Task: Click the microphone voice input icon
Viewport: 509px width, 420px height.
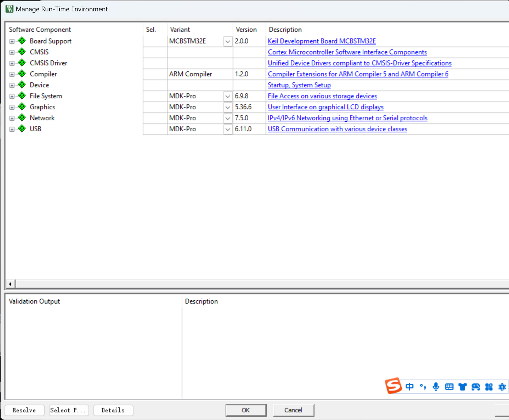Action: click(436, 387)
